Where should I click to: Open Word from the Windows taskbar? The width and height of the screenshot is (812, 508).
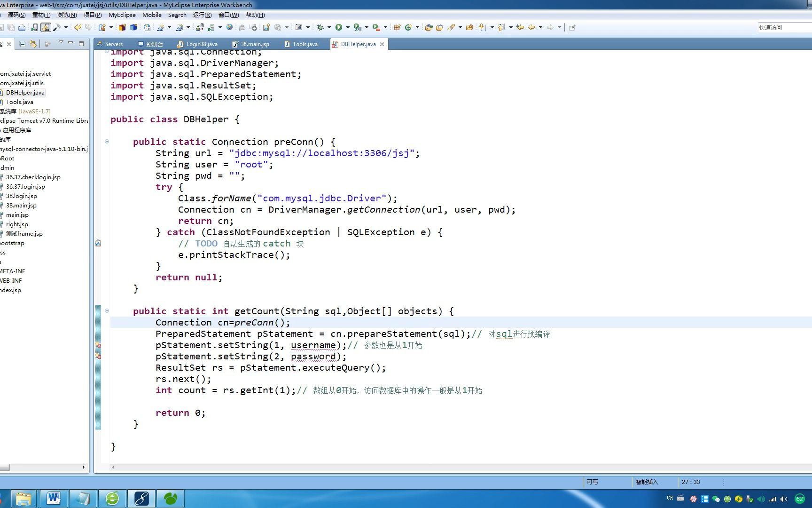(54, 498)
